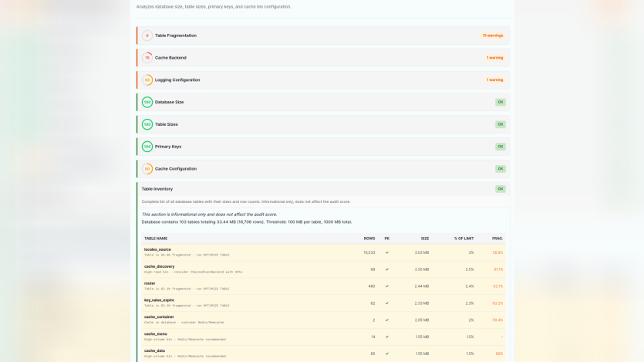Click the OK badge on Primary Keys
Screen dimensions: 644x362
pos(501,147)
